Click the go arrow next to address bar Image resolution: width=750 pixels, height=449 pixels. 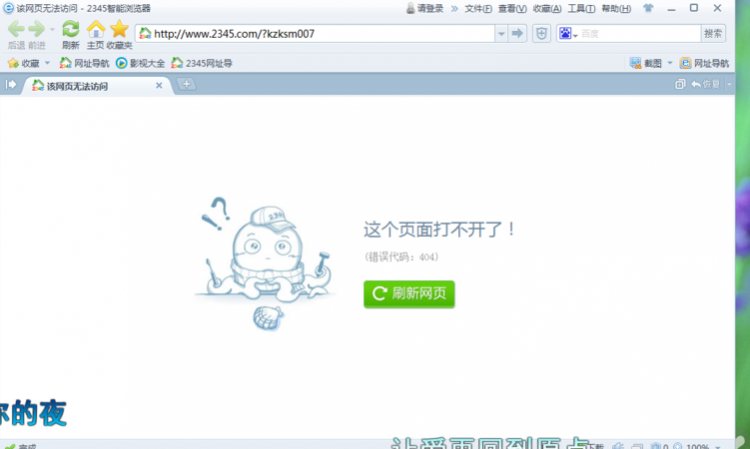click(517, 33)
